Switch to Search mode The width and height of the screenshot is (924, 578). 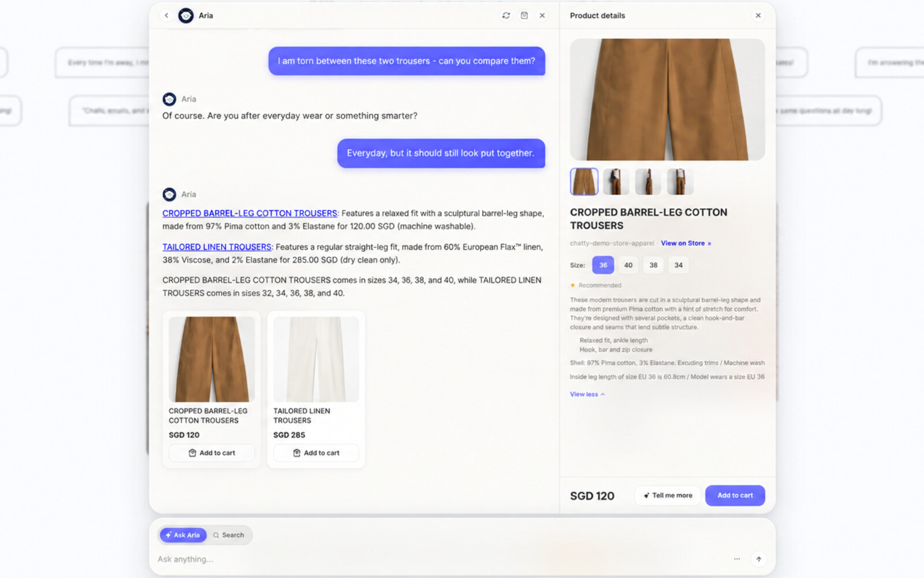tap(229, 535)
